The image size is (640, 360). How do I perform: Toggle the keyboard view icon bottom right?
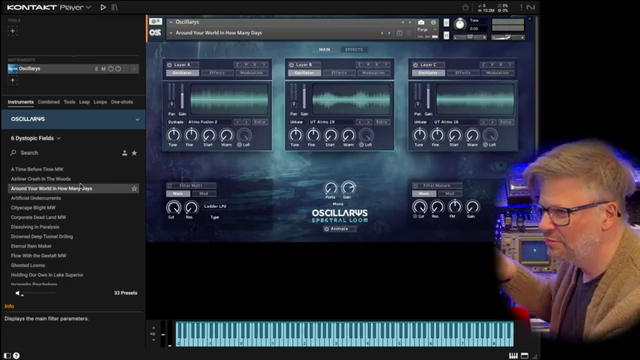coord(513,356)
